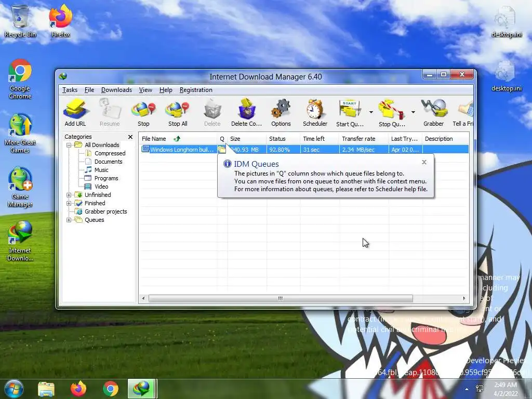
Task: Sort by Description column header
Action: [446, 139]
